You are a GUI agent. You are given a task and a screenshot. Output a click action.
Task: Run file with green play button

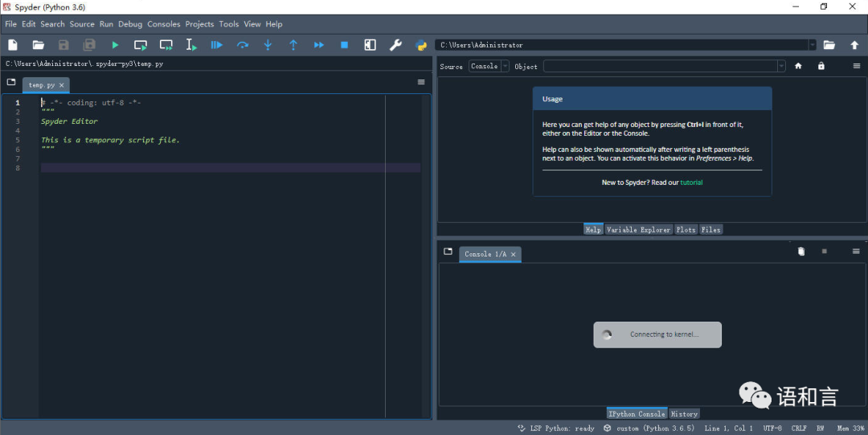pos(115,45)
